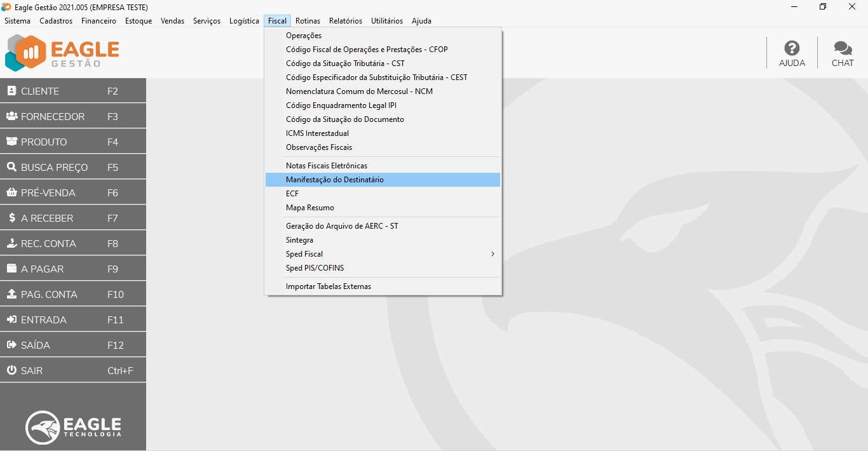Choose Notas Fiscais Eletrônicas from menu

point(327,166)
